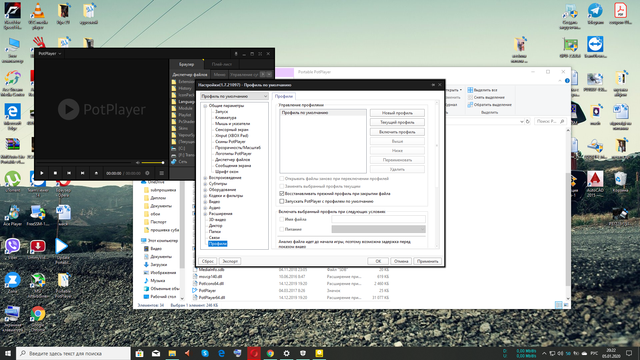
Task: Expand the Видео settings tree node
Action: (205, 202)
